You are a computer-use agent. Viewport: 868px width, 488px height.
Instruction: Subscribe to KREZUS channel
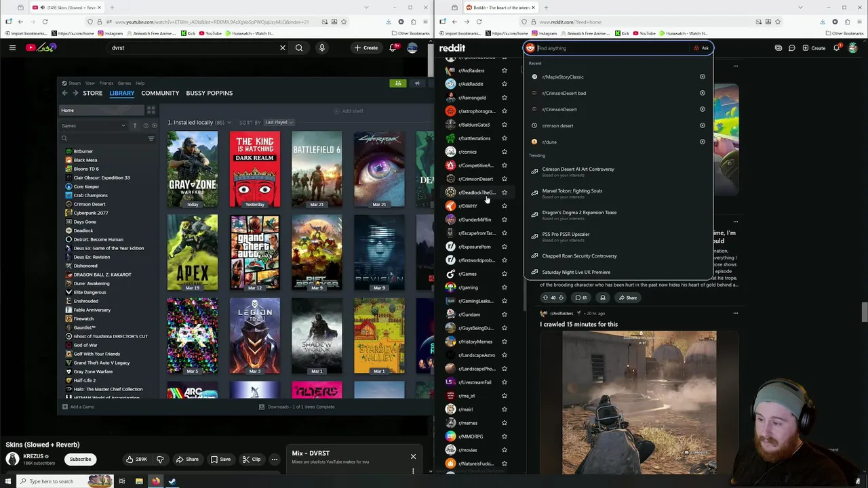tap(80, 460)
